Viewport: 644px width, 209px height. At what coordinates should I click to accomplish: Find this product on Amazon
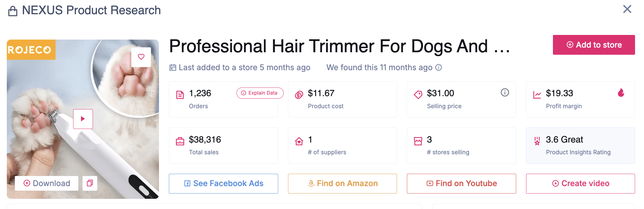342,184
